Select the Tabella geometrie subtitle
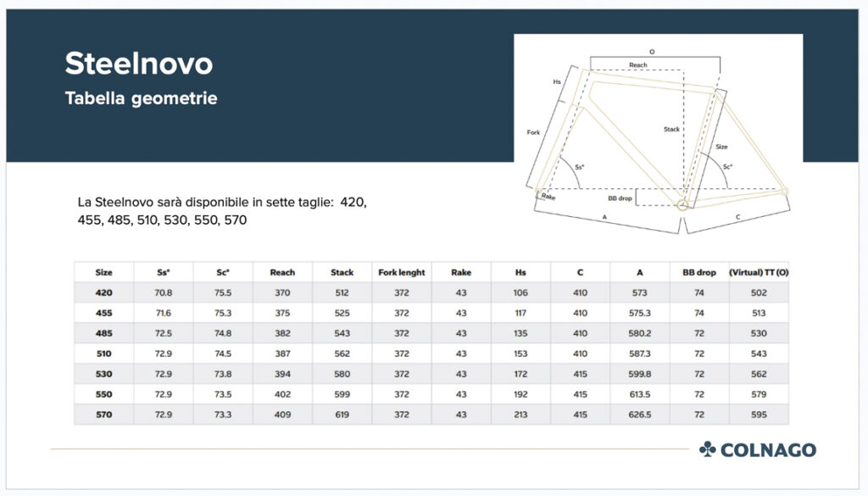Image resolution: width=868 pixels, height=496 pixels. point(141,98)
